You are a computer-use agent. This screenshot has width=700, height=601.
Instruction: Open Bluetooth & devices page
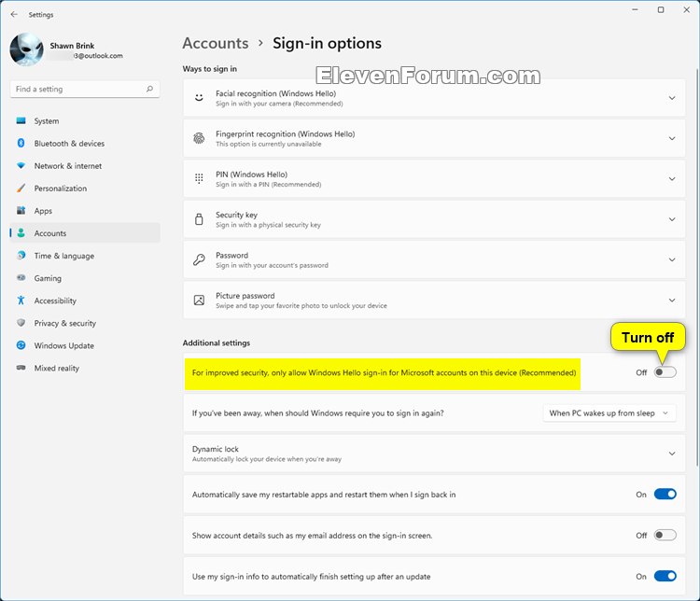(85, 143)
